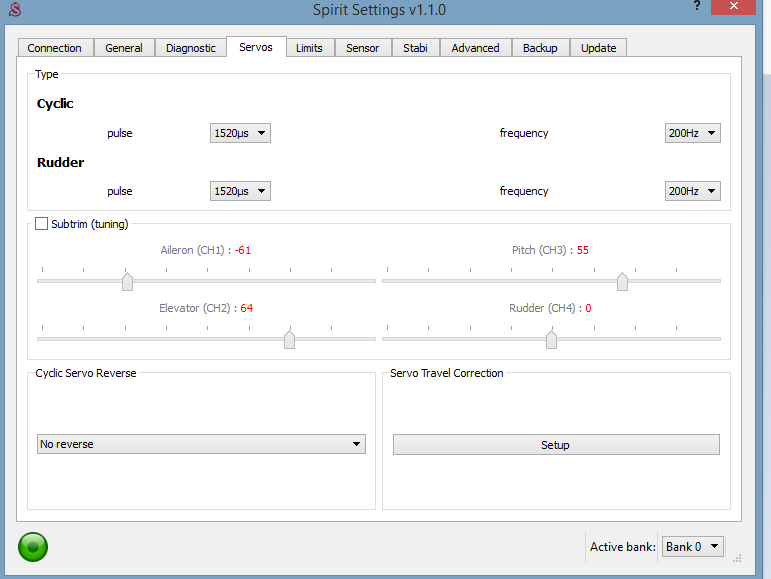
Task: Click the Elevator (CH2) slider handle
Action: click(x=289, y=340)
